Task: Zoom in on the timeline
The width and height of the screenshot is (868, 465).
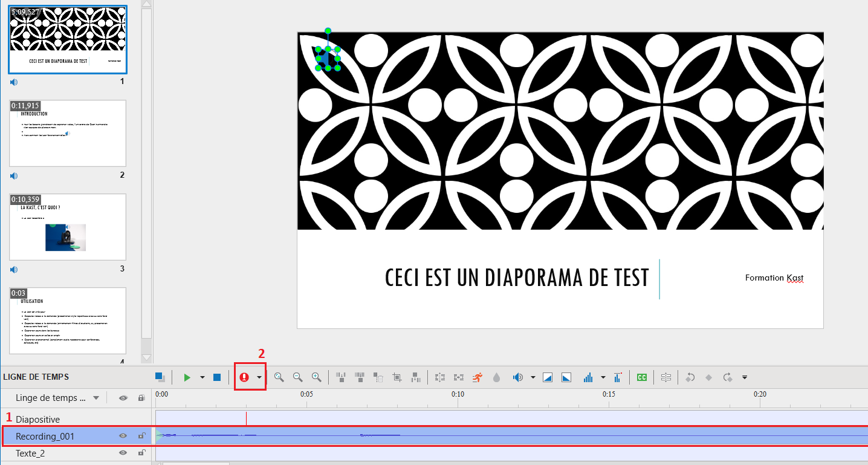Action: click(x=316, y=377)
